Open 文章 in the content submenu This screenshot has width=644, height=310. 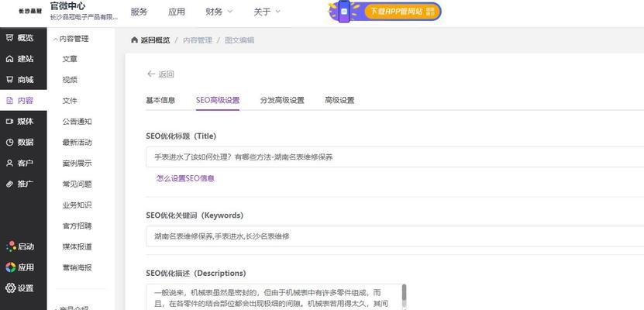[x=70, y=59]
